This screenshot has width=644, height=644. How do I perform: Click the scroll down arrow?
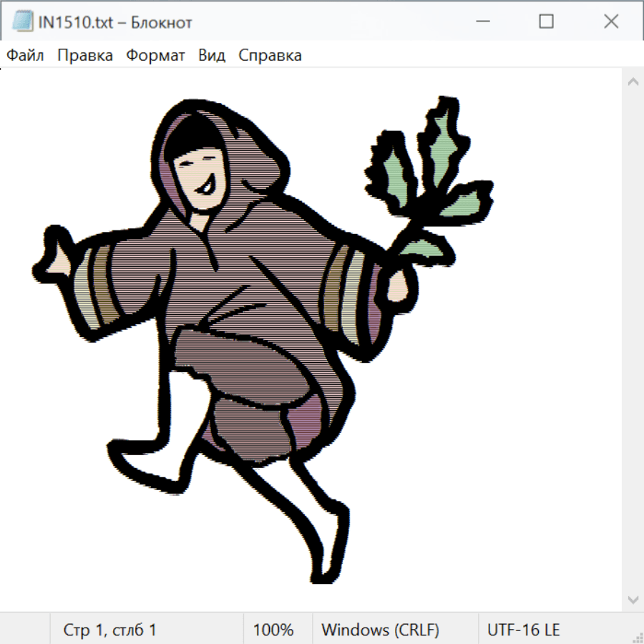633,599
